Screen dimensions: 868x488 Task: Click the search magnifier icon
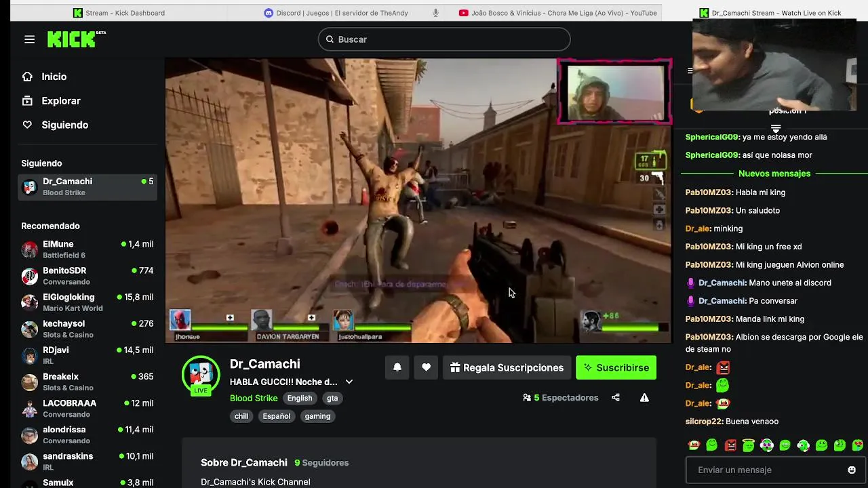[x=330, y=39]
